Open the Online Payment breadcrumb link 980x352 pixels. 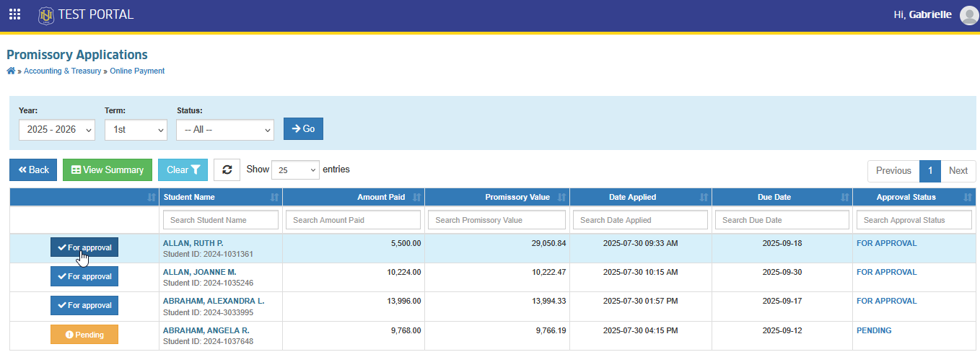click(137, 71)
